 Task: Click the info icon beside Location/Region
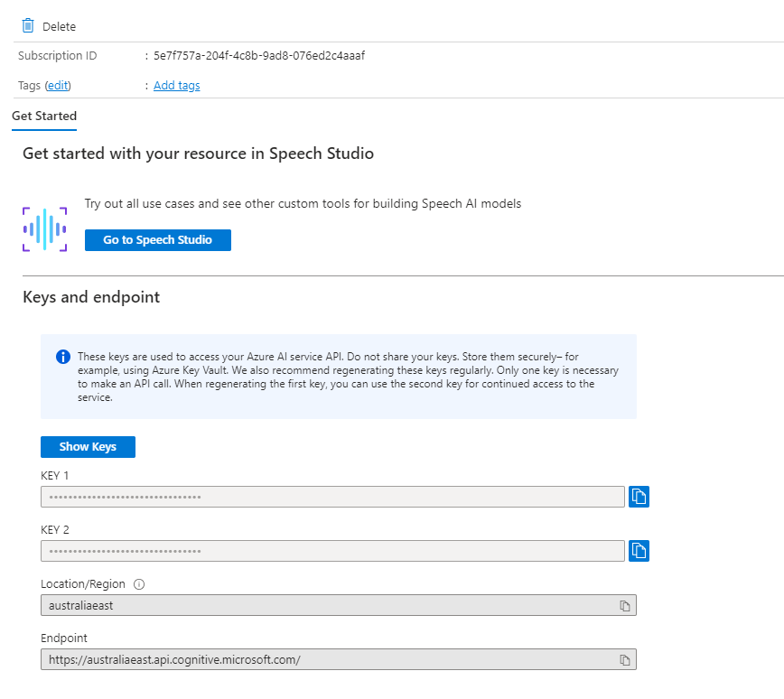pos(139,584)
